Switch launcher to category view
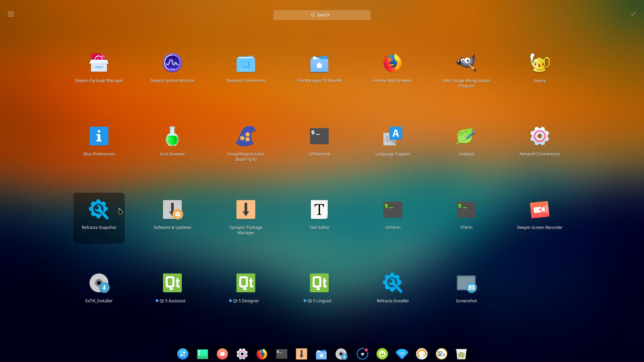The width and height of the screenshot is (644, 362). coord(11,14)
